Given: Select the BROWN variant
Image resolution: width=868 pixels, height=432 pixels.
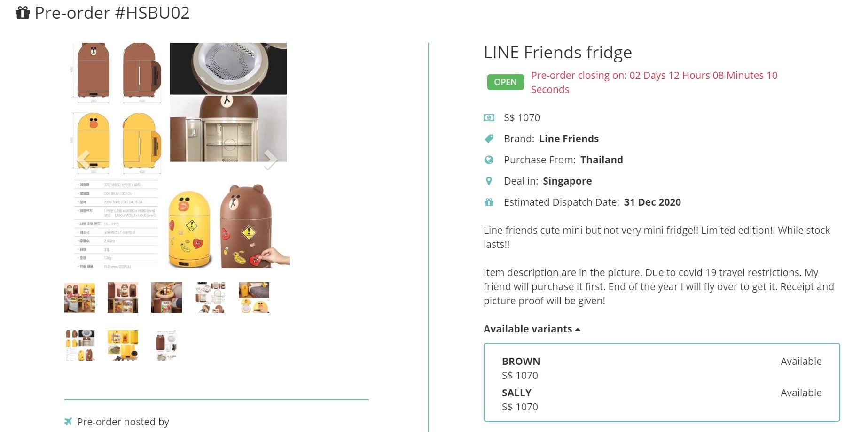Looking at the screenshot, I should tap(521, 361).
